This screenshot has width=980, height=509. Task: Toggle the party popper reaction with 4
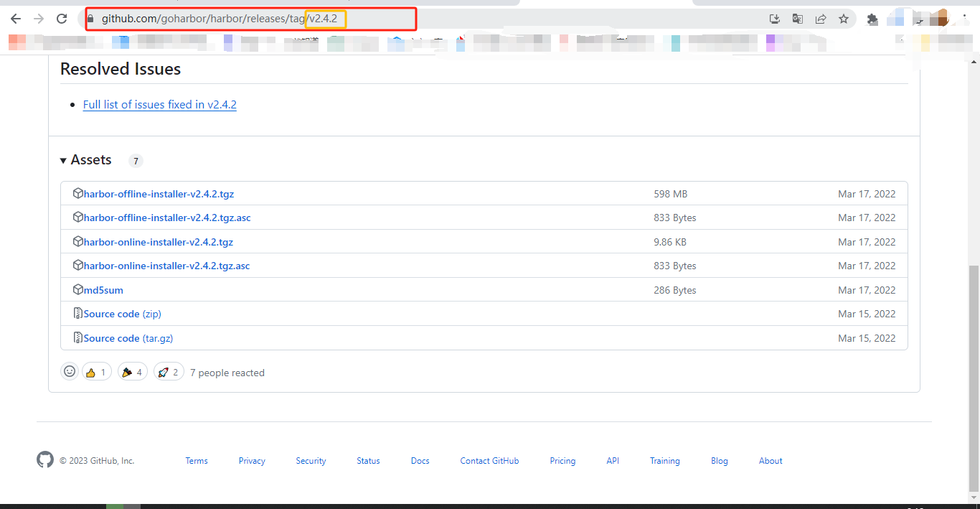[x=133, y=372]
